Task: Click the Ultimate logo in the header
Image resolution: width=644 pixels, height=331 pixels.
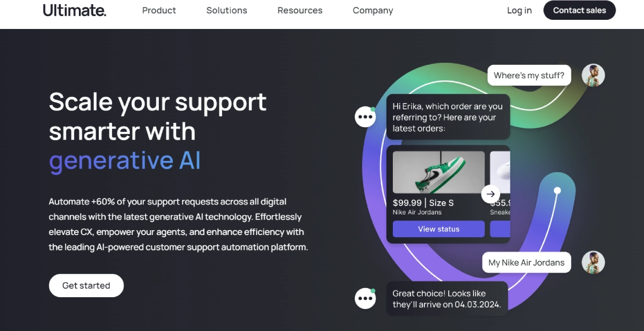Action: point(75,10)
